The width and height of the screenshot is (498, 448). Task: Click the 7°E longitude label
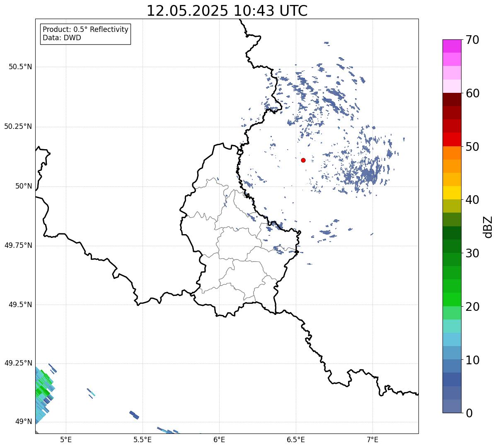372,439
